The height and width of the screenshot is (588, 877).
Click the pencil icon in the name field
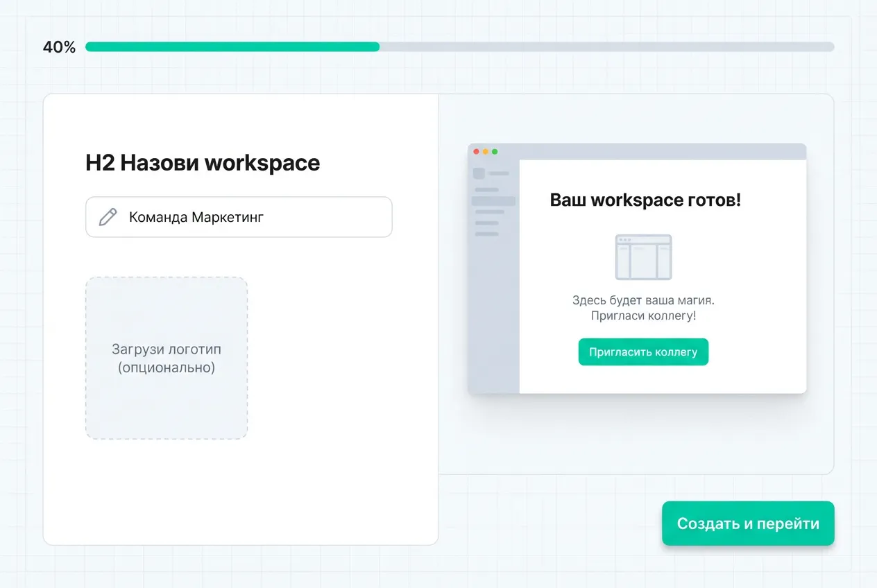(x=108, y=217)
